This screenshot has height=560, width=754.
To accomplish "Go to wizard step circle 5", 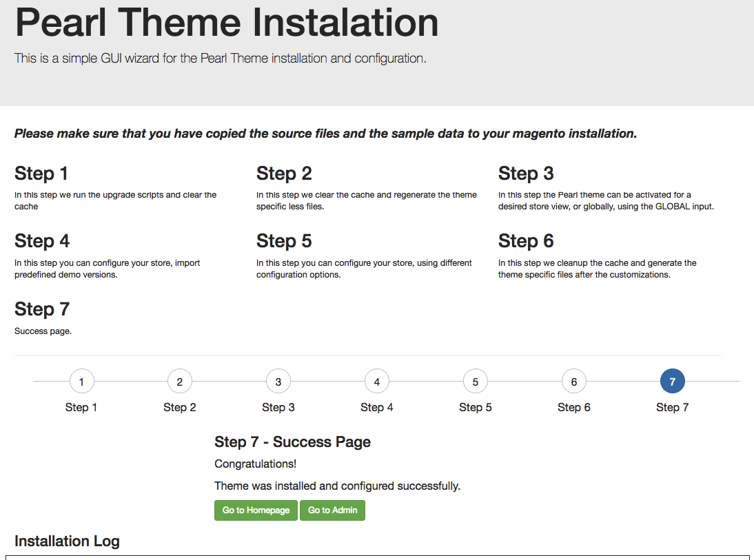I will [x=476, y=382].
